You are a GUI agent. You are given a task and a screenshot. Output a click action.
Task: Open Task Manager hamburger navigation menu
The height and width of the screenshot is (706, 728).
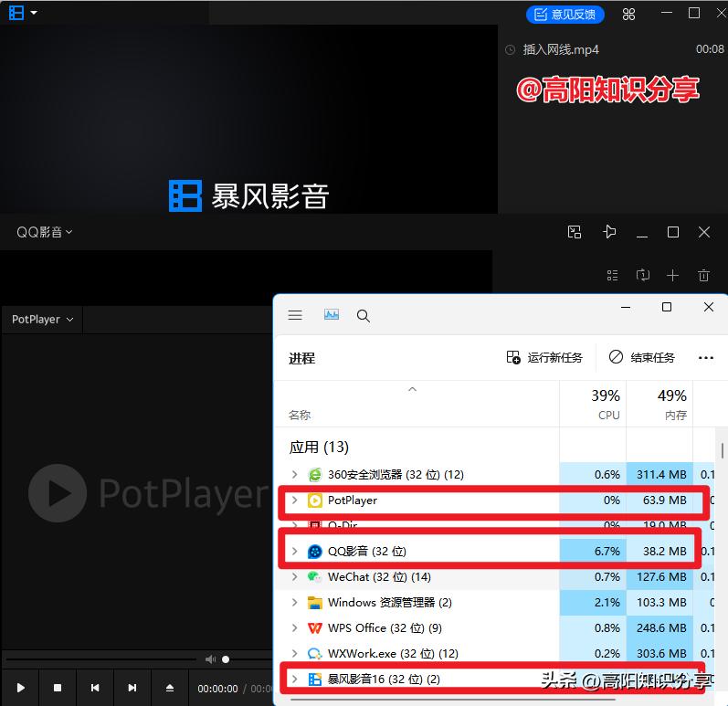(x=295, y=316)
